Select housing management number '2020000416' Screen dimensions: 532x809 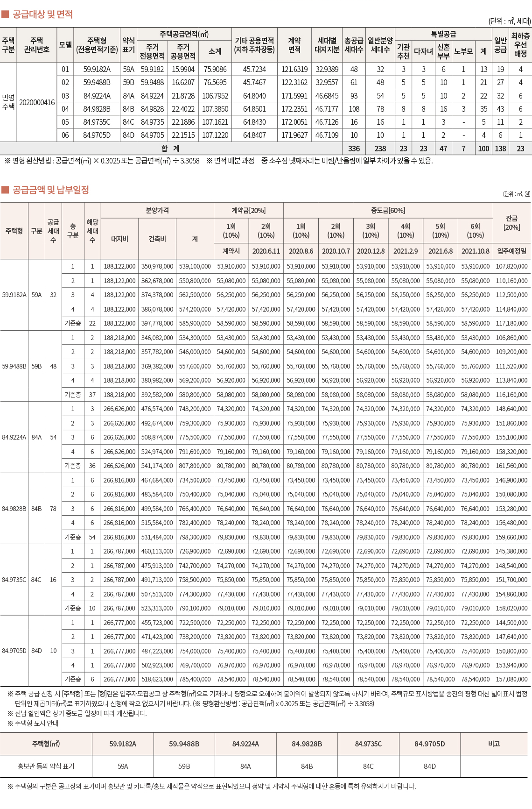[37, 102]
